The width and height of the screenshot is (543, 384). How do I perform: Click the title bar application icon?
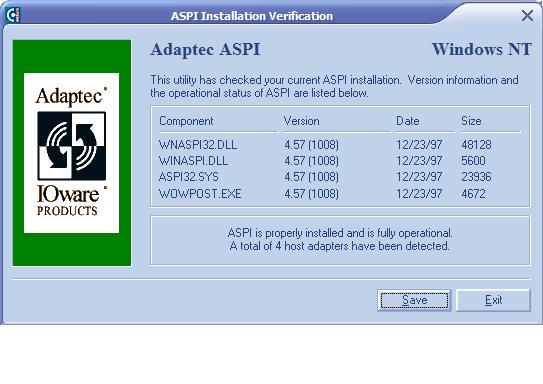pos(13,15)
